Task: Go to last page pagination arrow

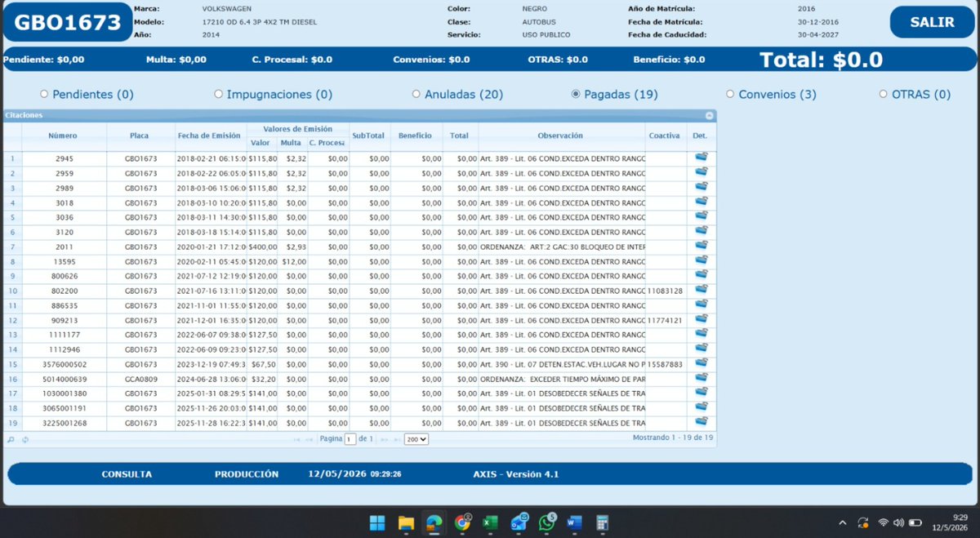Action: (x=397, y=439)
